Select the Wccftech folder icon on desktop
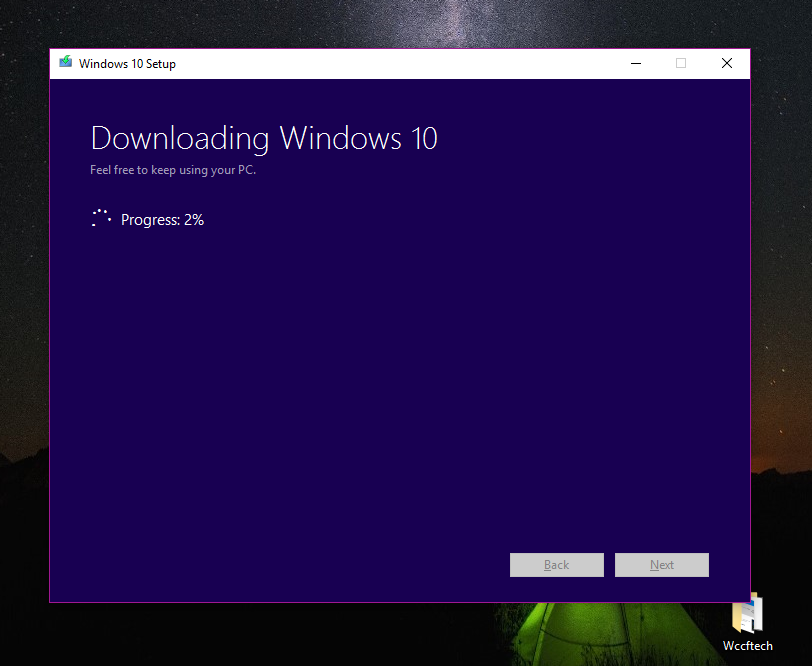 pyautogui.click(x=747, y=613)
